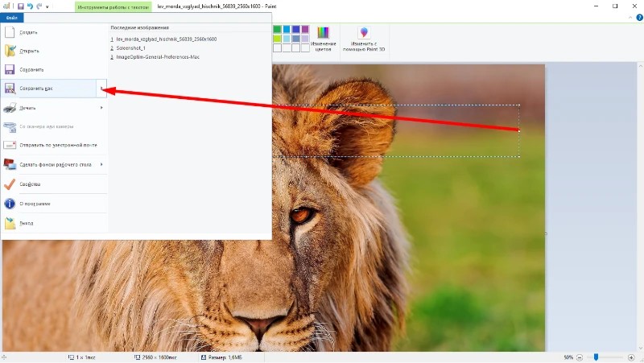Click the Свойства checkmark icon

coord(10,184)
